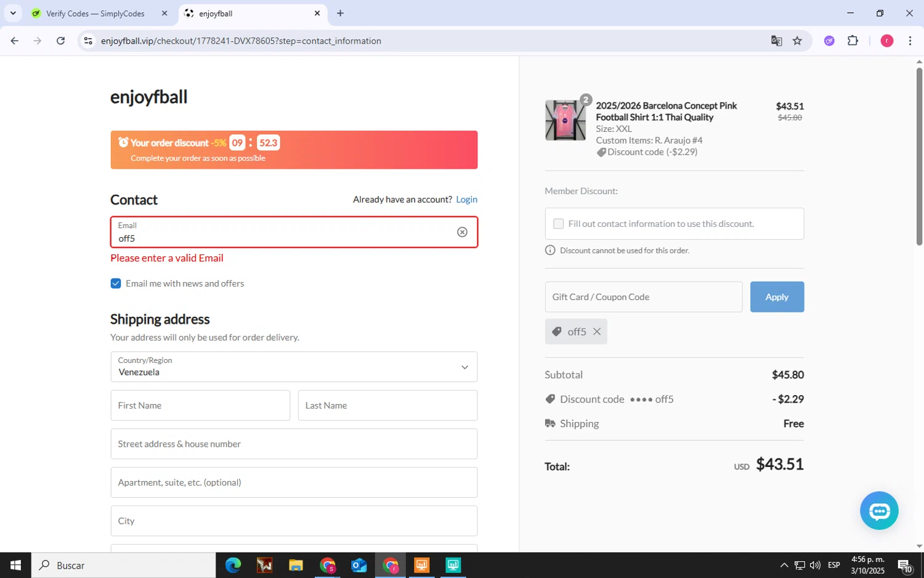Click the scrollbar down arrow
This screenshot has width=924, height=578.
click(919, 546)
